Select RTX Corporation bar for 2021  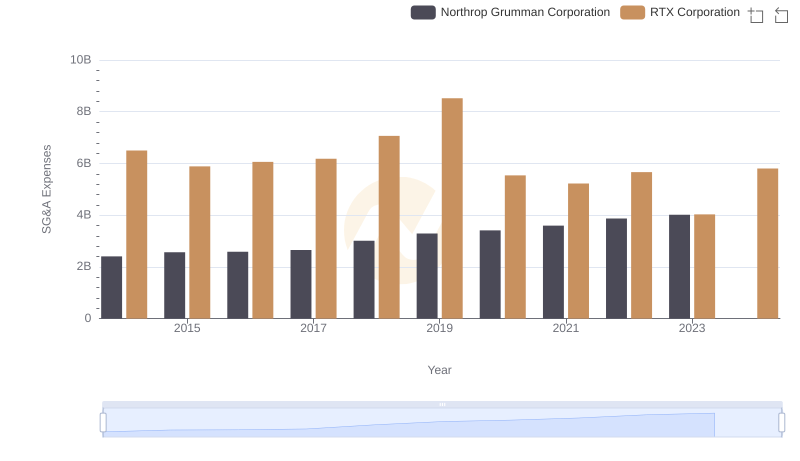point(579,251)
